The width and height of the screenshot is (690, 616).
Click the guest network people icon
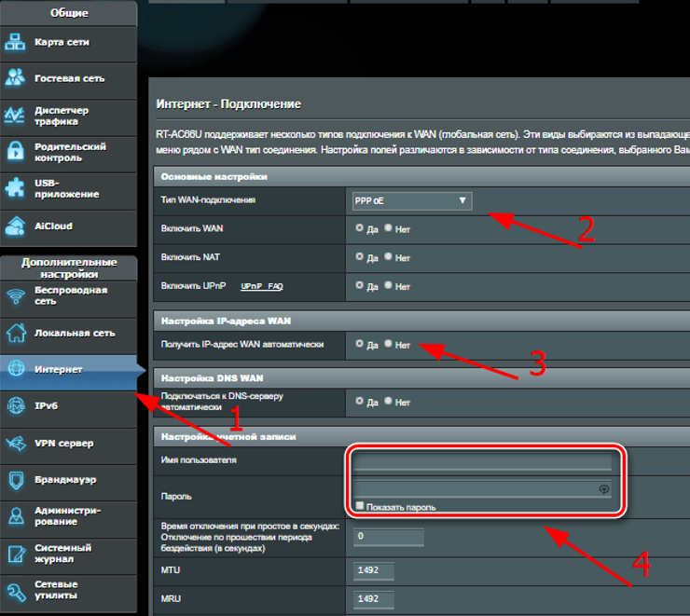tap(16, 78)
